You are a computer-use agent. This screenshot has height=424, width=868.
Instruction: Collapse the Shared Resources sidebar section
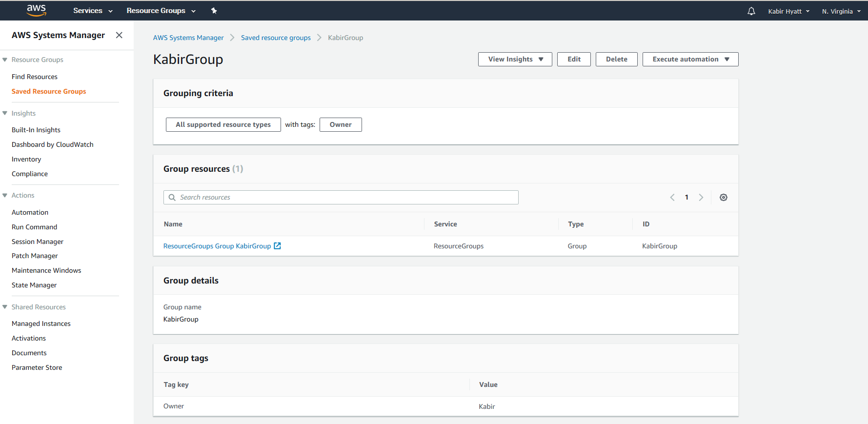5,307
